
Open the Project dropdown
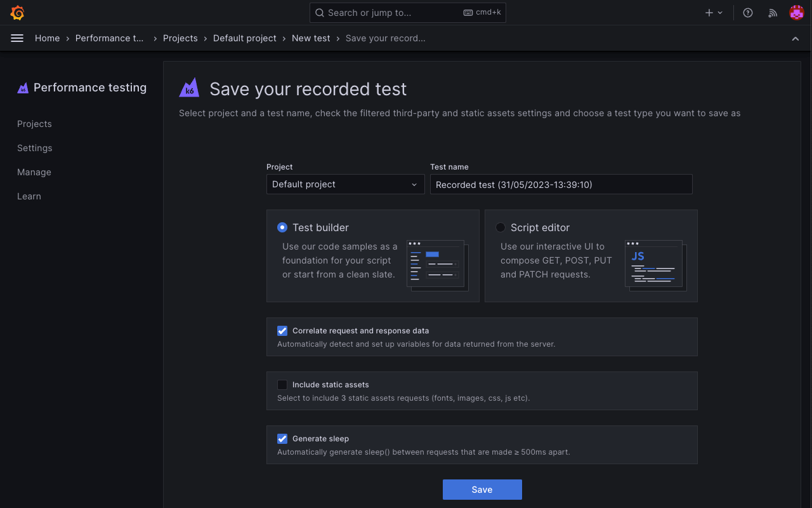coord(346,184)
